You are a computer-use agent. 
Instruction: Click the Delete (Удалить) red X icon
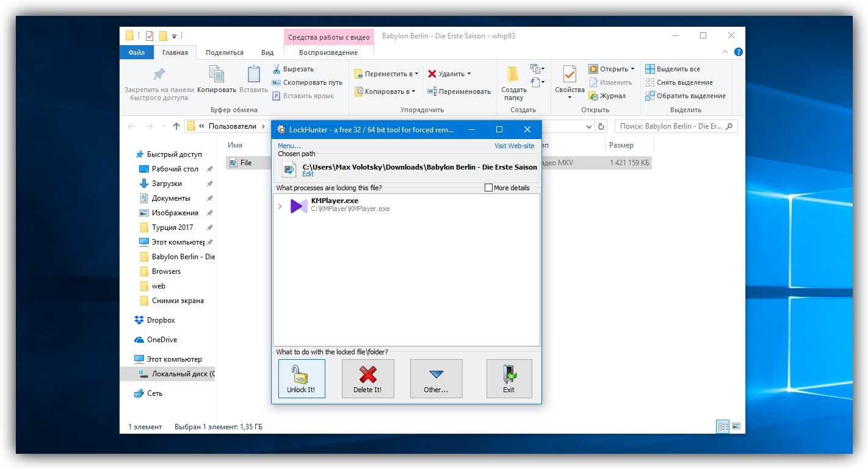[433, 74]
